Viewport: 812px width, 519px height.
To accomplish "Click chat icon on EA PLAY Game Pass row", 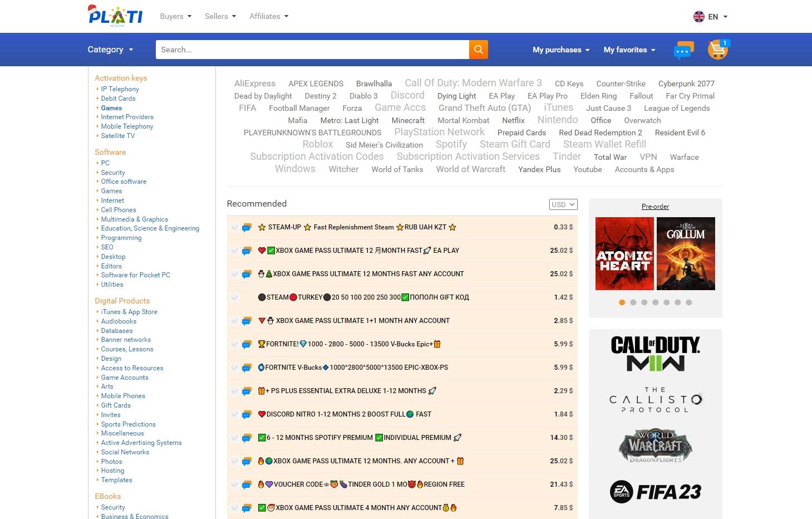I will tap(247, 251).
